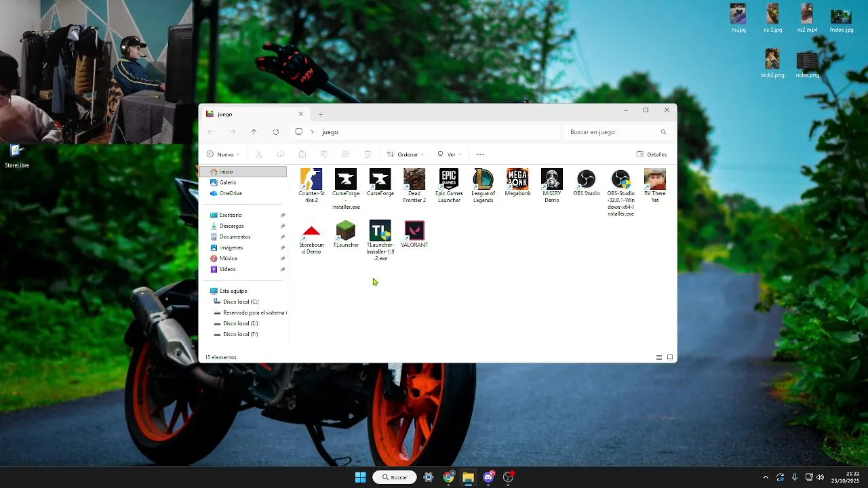Open Inicio in the navigation pane
Viewport: 868px width, 488px height.
[x=244, y=171]
